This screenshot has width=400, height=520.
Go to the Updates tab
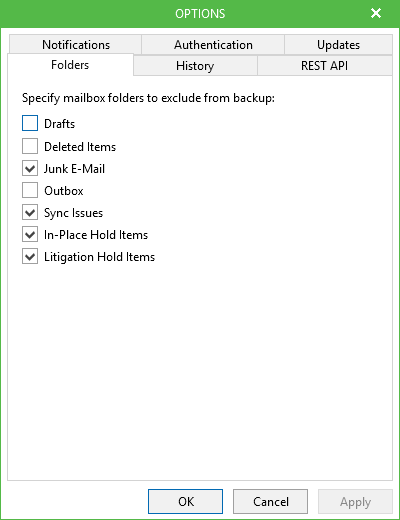pyautogui.click(x=338, y=45)
